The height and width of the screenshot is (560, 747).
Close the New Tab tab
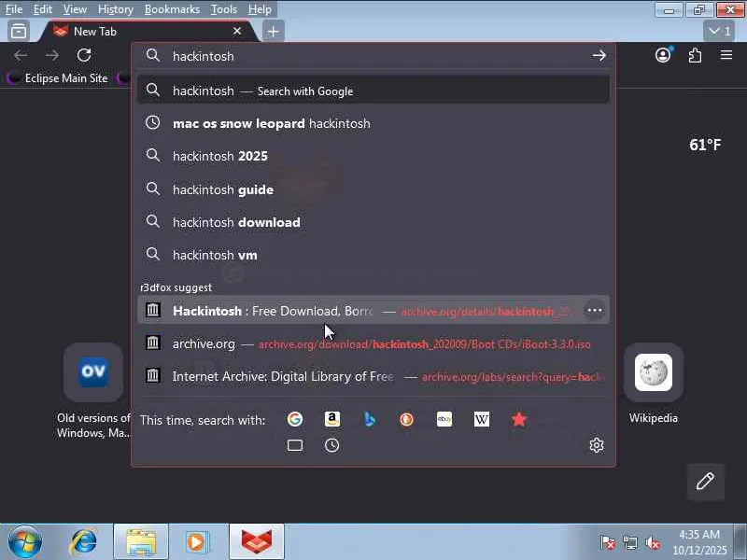(x=237, y=32)
